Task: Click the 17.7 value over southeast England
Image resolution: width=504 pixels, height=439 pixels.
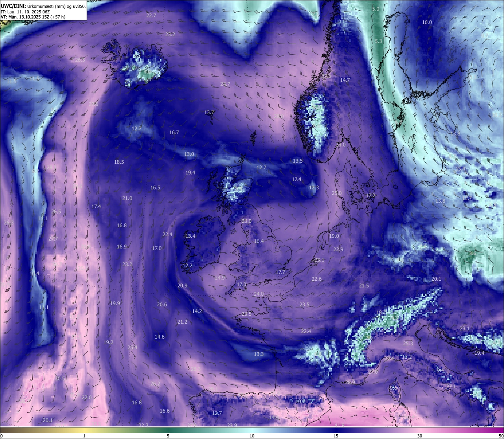Action: (x=280, y=272)
